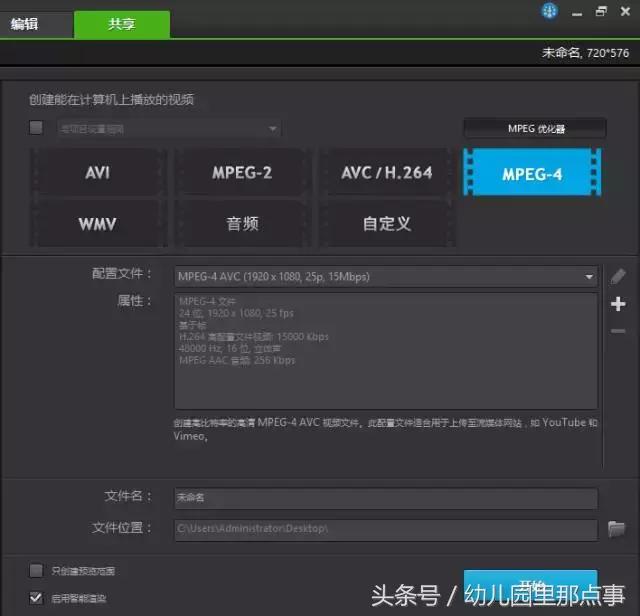Click the 未命名, 720*576 project label
640x616 pixels.
pyautogui.click(x=585, y=53)
